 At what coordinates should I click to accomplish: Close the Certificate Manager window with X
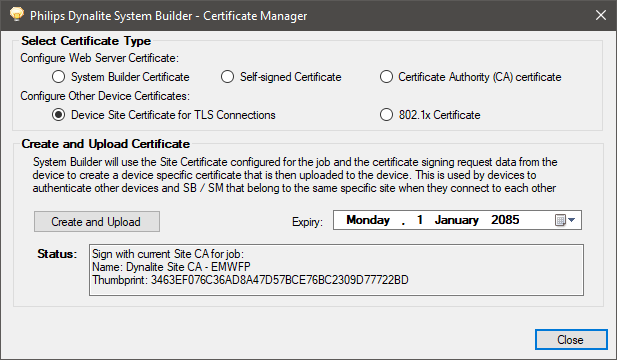point(600,15)
